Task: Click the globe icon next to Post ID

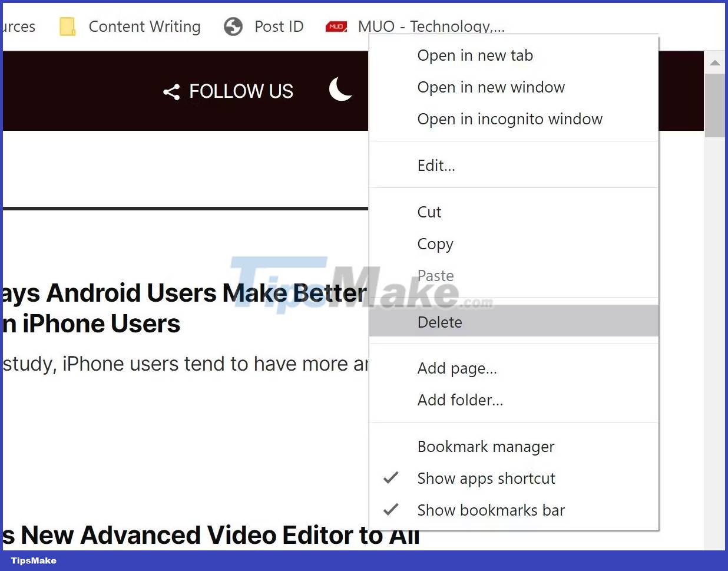Action: (233, 26)
